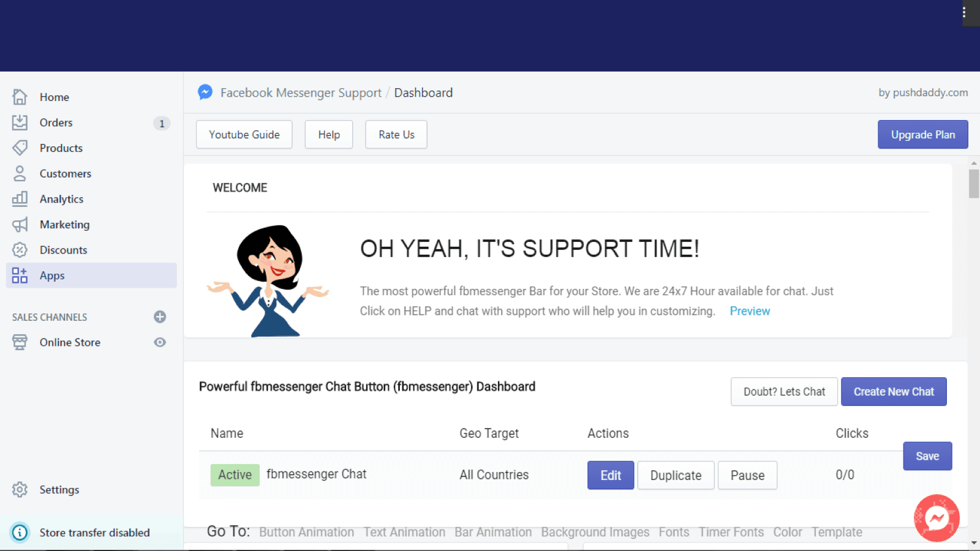Click the Create New Chat button

894,391
